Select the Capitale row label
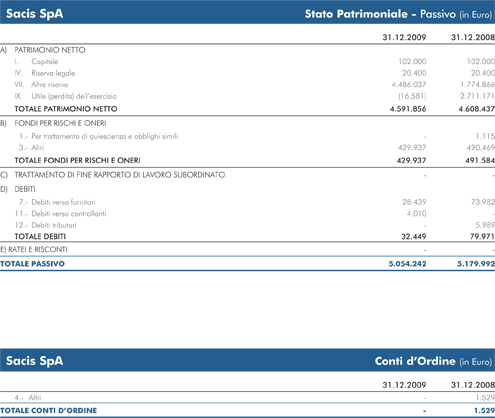Image resolution: width=495 pixels, height=418 pixels. coord(45,62)
